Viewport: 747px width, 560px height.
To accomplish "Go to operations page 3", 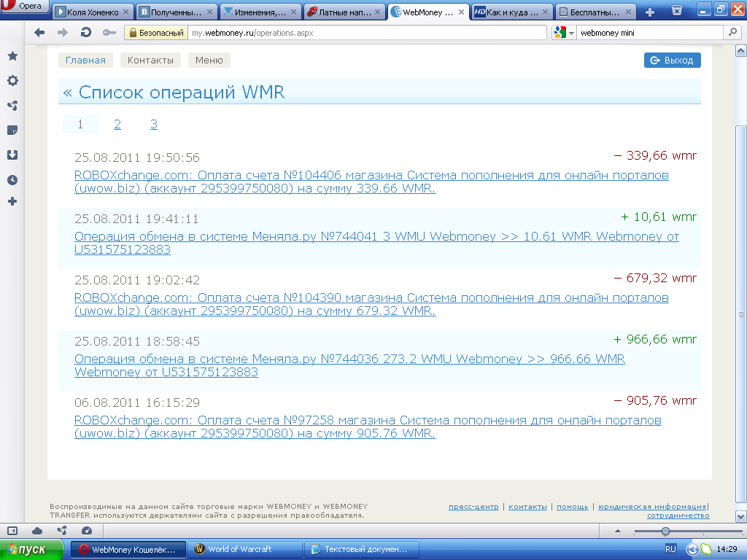I will pos(153,124).
